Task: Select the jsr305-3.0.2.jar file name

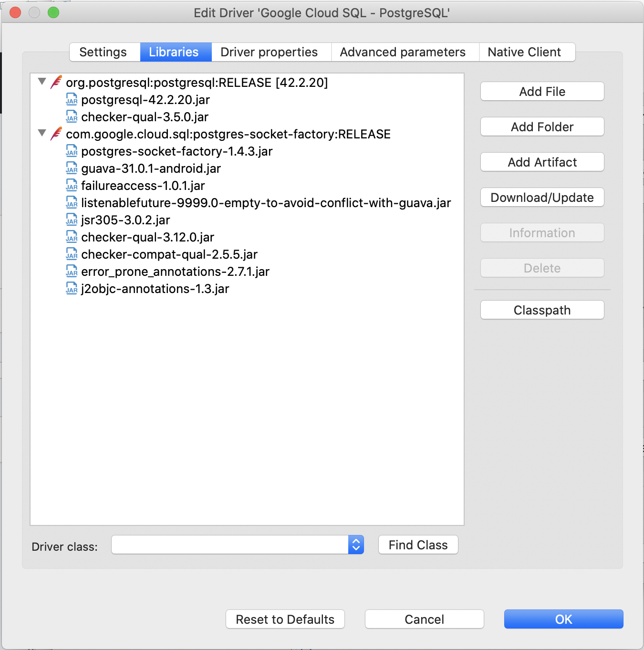Action: point(126,220)
